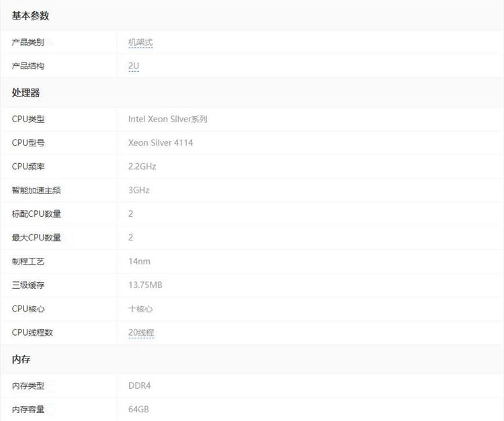Select the 三级缓存 row label
The height and width of the screenshot is (421, 504).
pyautogui.click(x=28, y=285)
